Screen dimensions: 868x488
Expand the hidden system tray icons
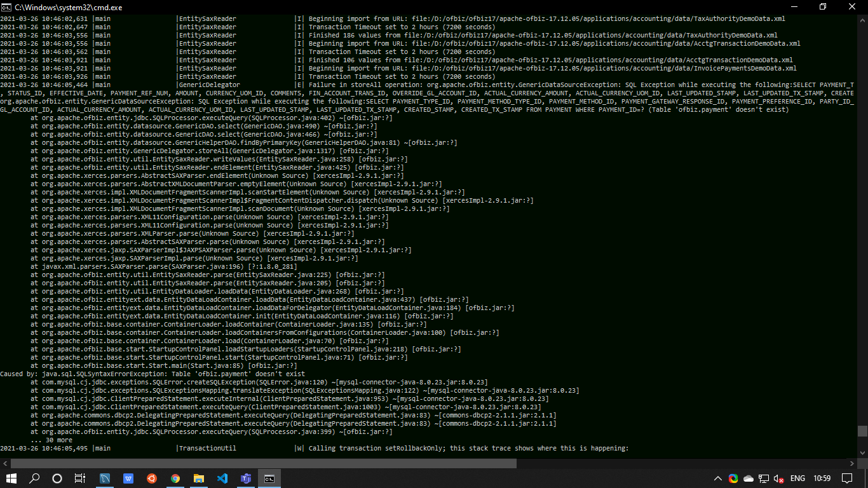point(718,478)
